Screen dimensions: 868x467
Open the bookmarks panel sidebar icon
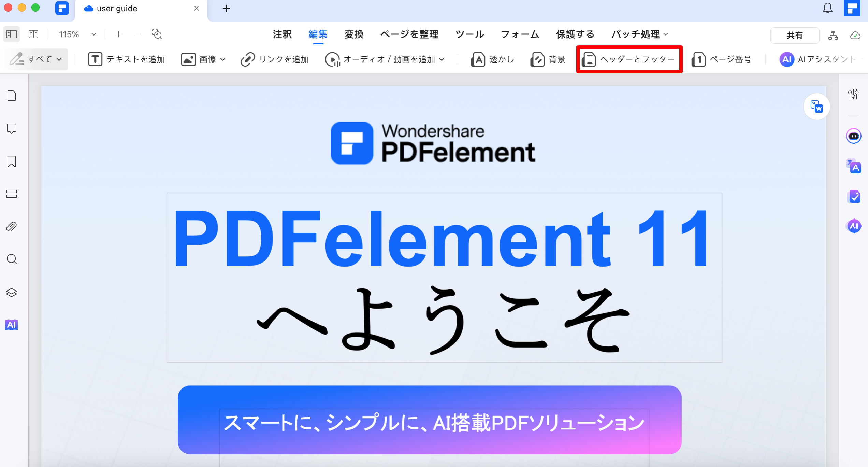point(12,161)
